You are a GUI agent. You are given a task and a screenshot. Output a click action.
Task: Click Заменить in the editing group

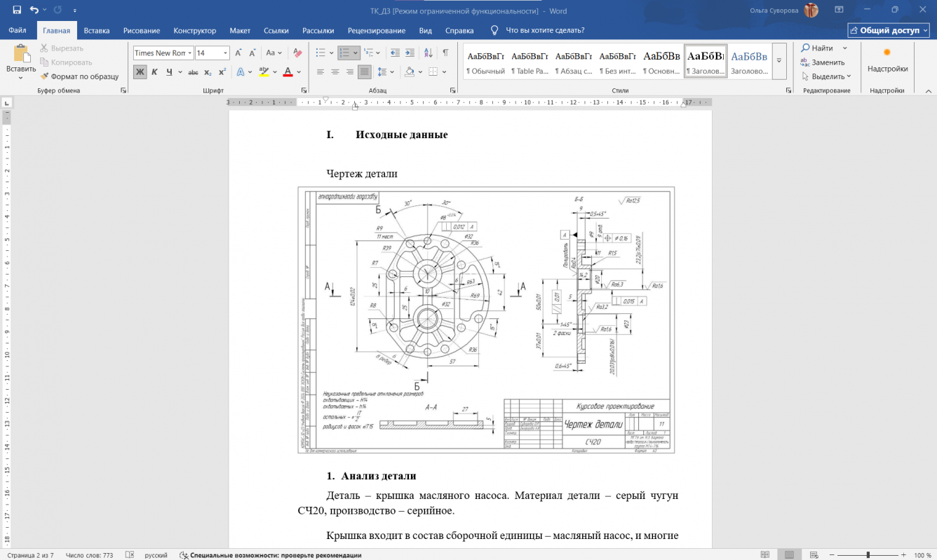[x=828, y=62]
